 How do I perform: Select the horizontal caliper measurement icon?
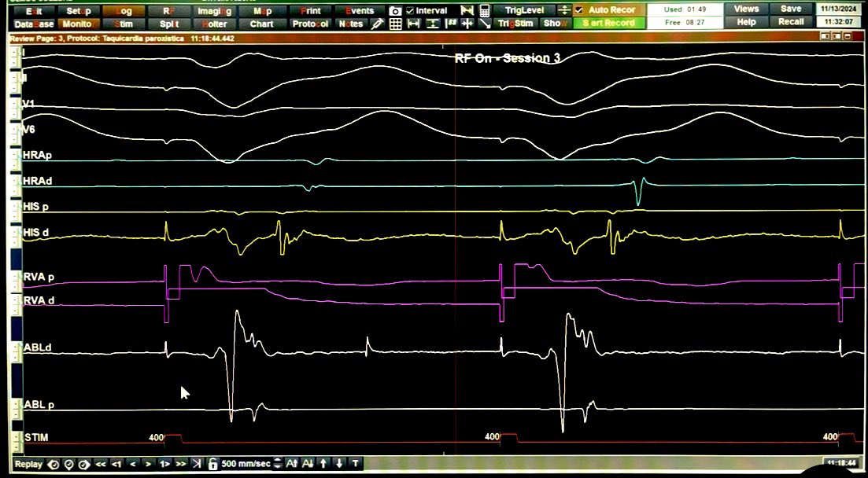tap(413, 23)
